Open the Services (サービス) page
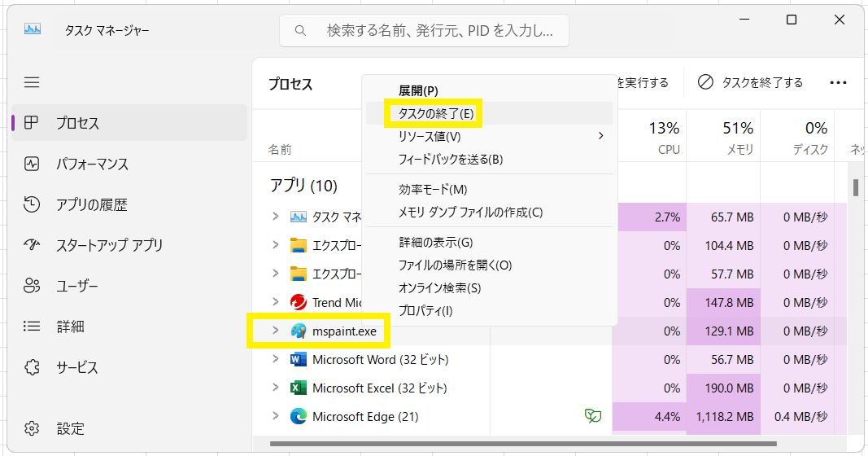The width and height of the screenshot is (868, 456). click(x=77, y=367)
